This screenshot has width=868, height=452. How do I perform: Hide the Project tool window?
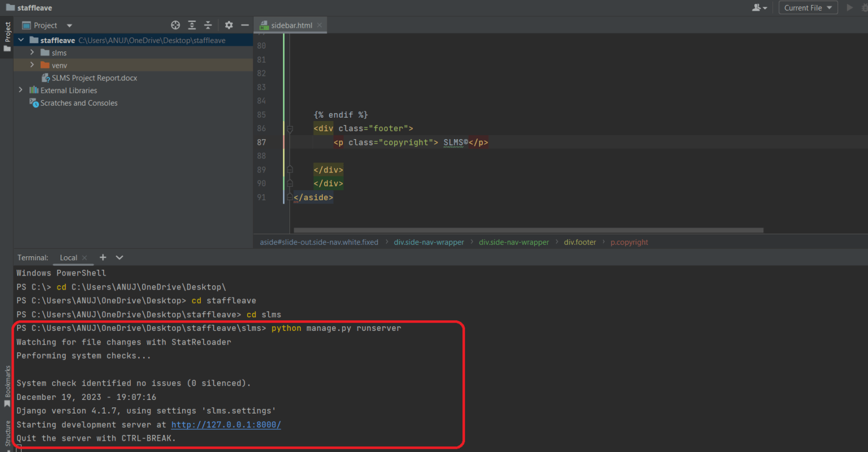click(x=245, y=25)
